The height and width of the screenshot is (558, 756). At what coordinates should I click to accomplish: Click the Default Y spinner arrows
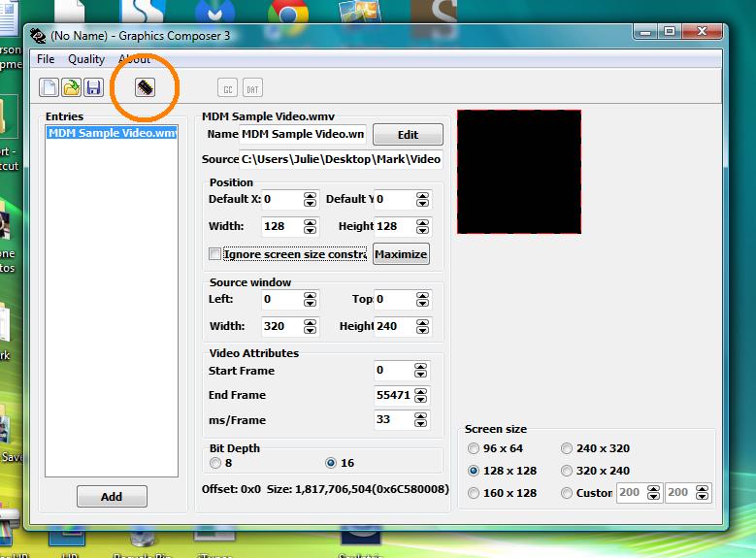tap(422, 199)
